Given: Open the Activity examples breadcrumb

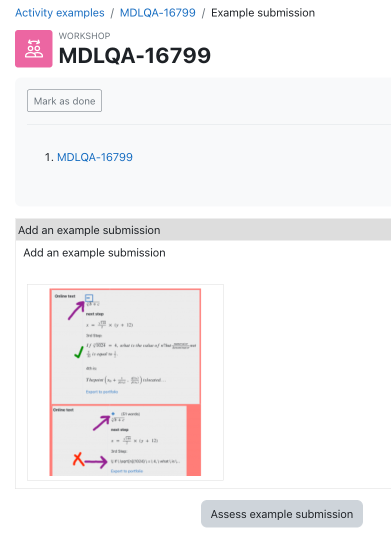Looking at the screenshot, I should pos(60,13).
